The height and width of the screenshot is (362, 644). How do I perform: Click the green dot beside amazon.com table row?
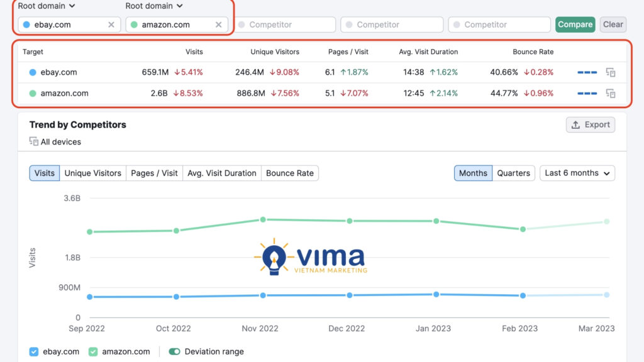[33, 93]
